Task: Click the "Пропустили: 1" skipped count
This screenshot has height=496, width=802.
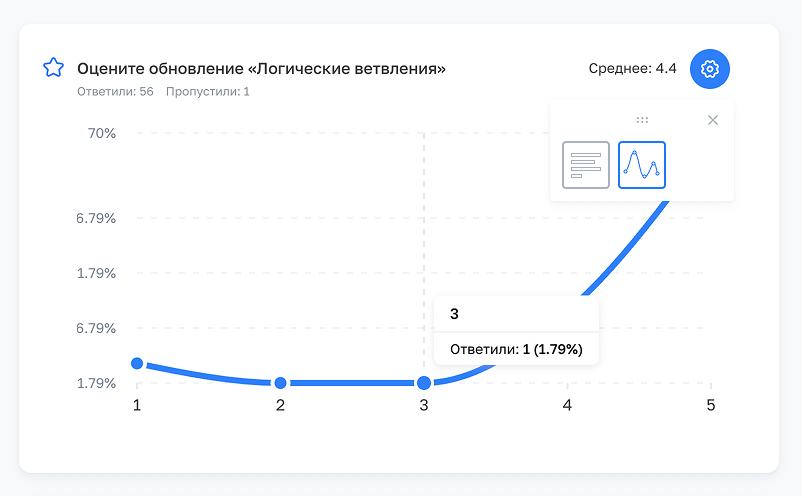Action: [207, 92]
